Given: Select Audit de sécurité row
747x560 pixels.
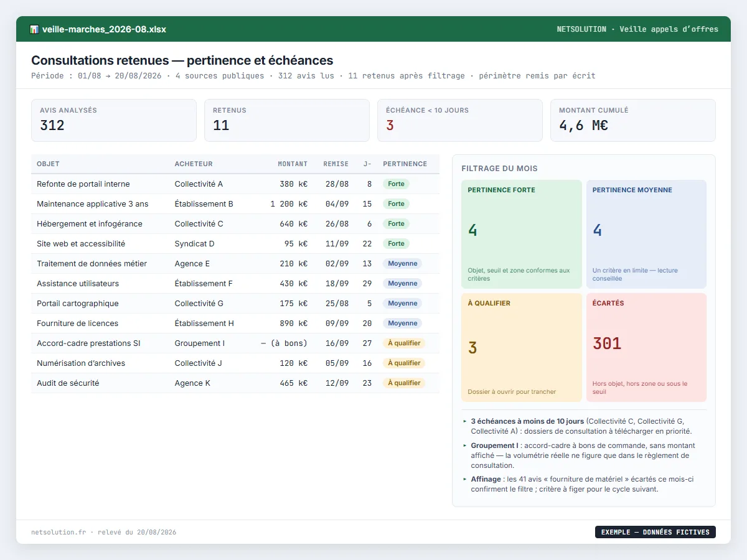Looking at the screenshot, I should (x=235, y=383).
